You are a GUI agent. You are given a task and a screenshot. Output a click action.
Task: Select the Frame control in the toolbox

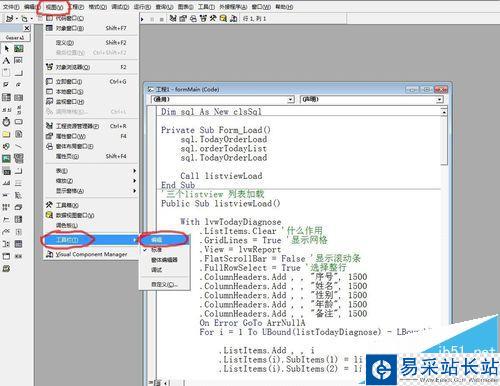click(x=6, y=73)
